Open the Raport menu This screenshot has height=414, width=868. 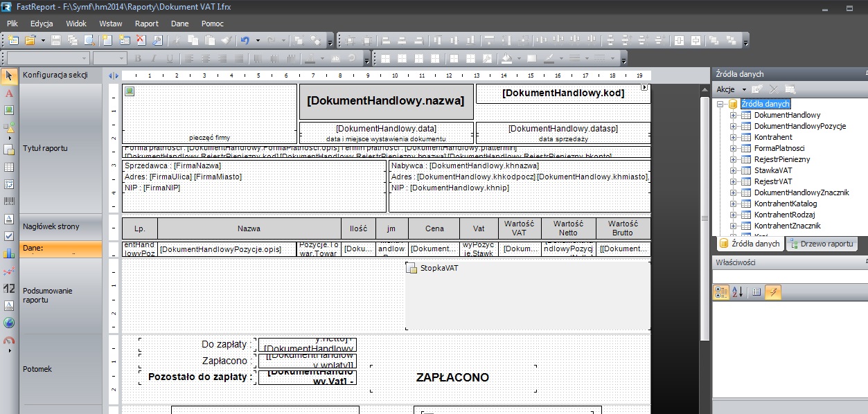(x=147, y=24)
